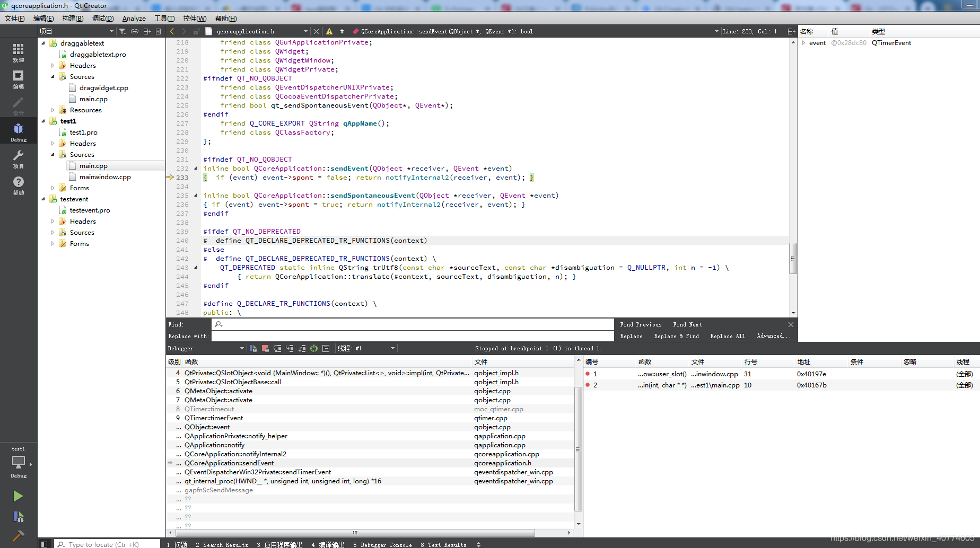Start debugging with the run-debug icon
The image size is (980, 548).
[x=18, y=517]
